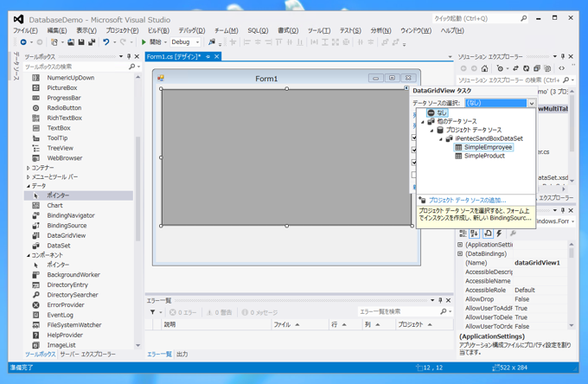The height and width of the screenshot is (384, 588).
Task: Click the toolbox scroll down arrow
Action: click(x=137, y=345)
